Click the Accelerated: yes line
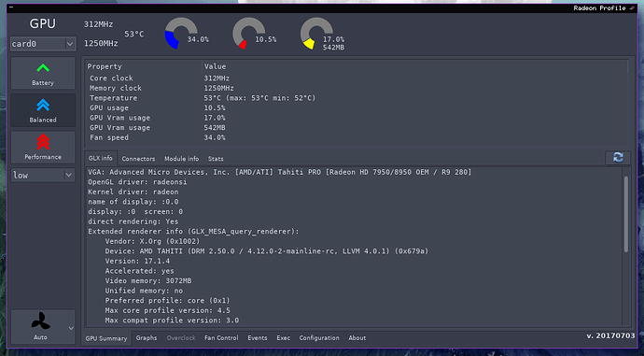Viewport: 644px width, 356px height. [139, 271]
